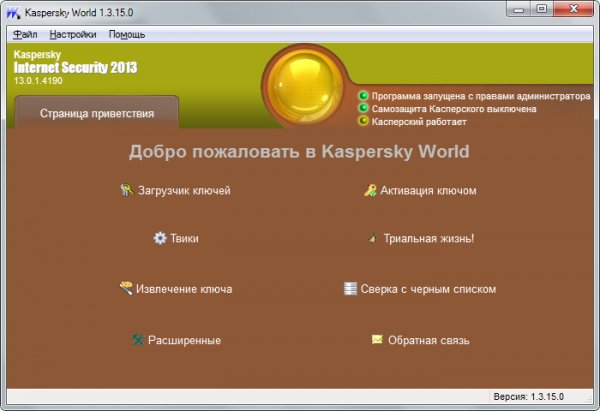Click the Добро пожаловать в Kaspersky World heading

(x=299, y=152)
